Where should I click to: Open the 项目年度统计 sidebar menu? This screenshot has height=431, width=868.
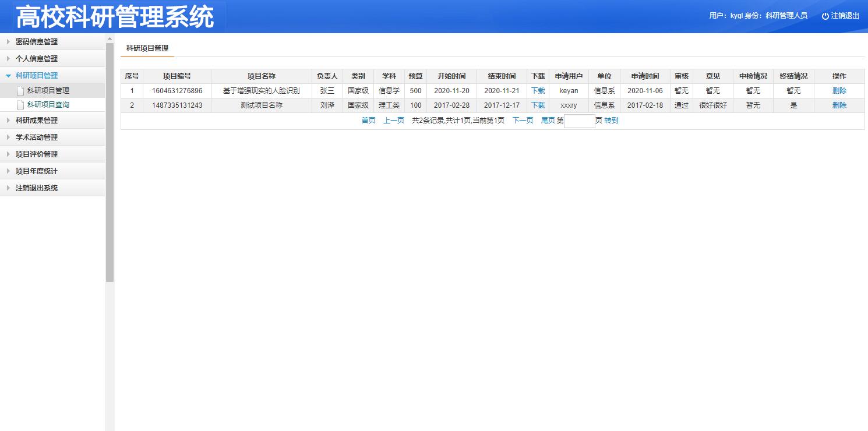click(x=36, y=171)
